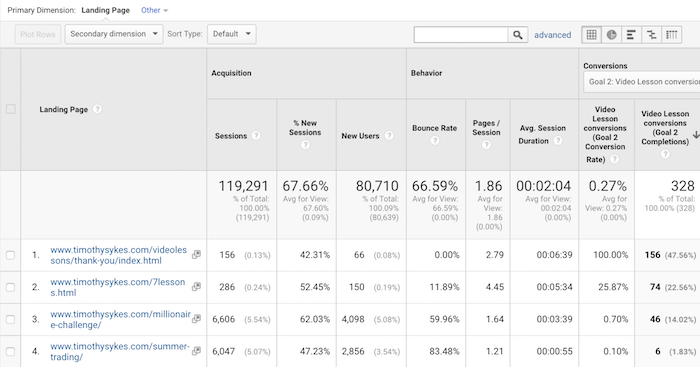The width and height of the screenshot is (700, 367).
Task: Open the thank-you page external link icon
Action: [x=196, y=254]
